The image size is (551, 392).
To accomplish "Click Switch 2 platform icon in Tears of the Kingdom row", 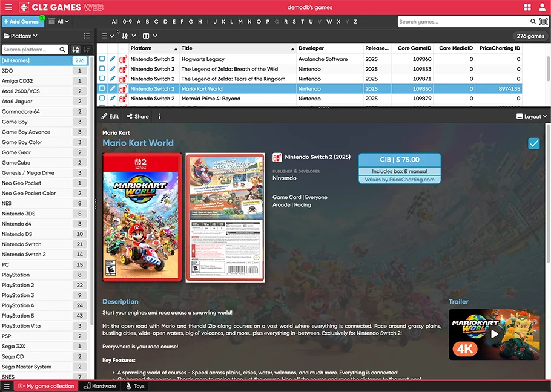I will 123,79.
